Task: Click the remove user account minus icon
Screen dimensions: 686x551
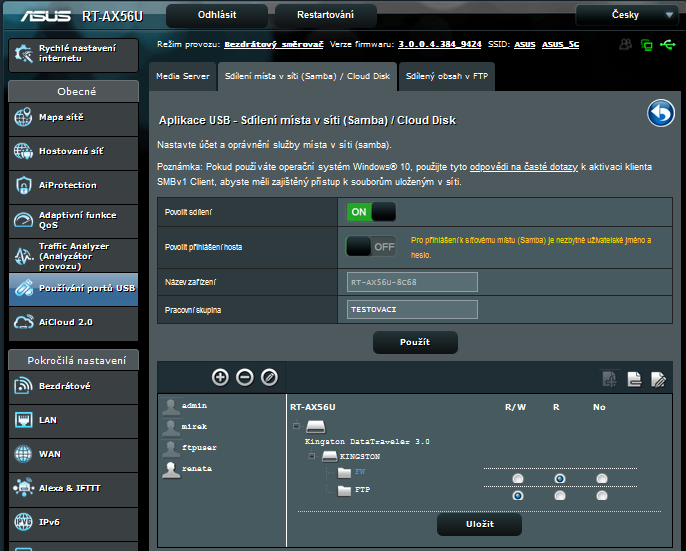Action: pyautogui.click(x=245, y=377)
